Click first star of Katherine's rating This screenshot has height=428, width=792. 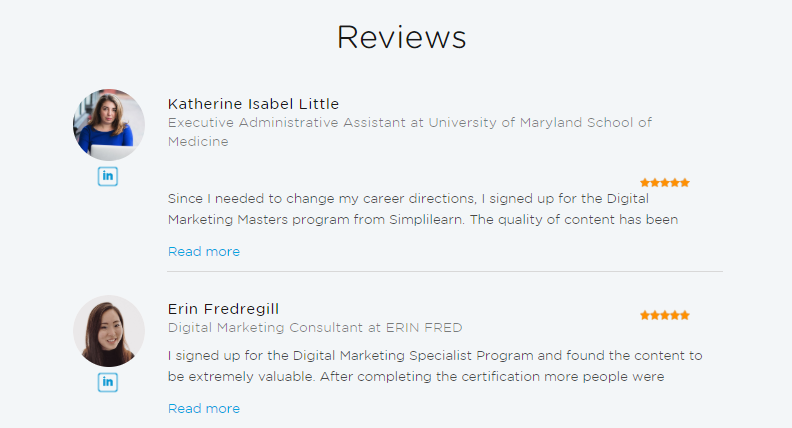click(x=645, y=183)
